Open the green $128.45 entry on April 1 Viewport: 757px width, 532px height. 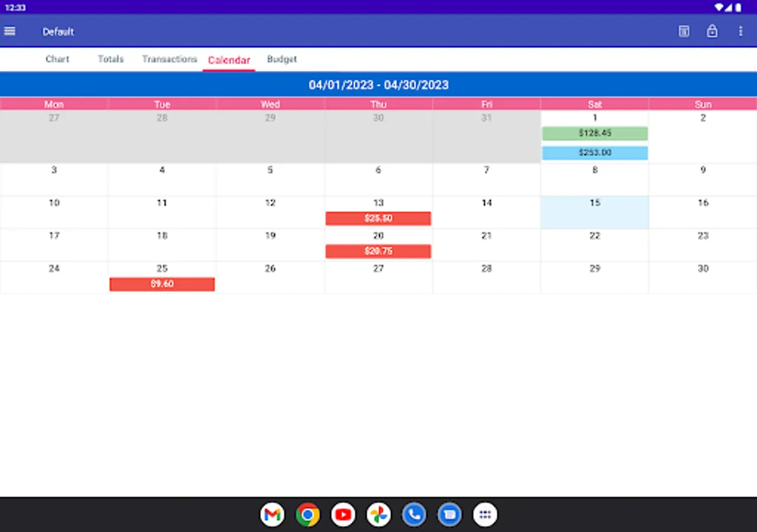click(595, 134)
